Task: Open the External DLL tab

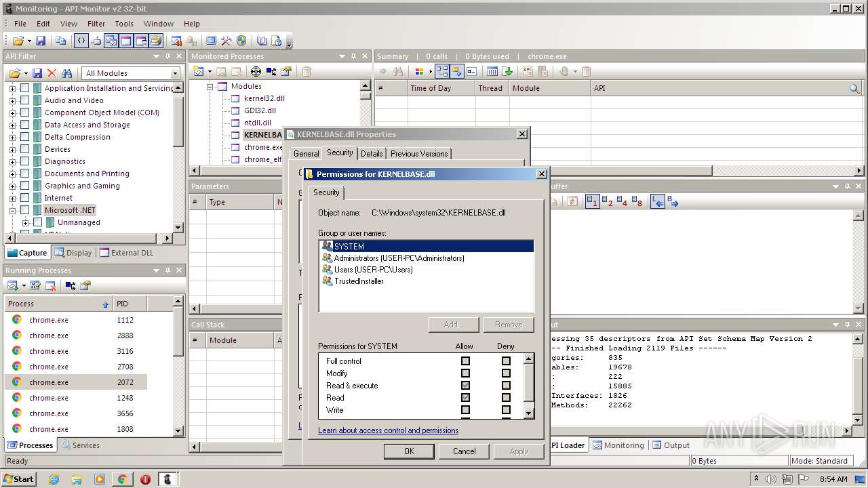Action: pos(126,253)
